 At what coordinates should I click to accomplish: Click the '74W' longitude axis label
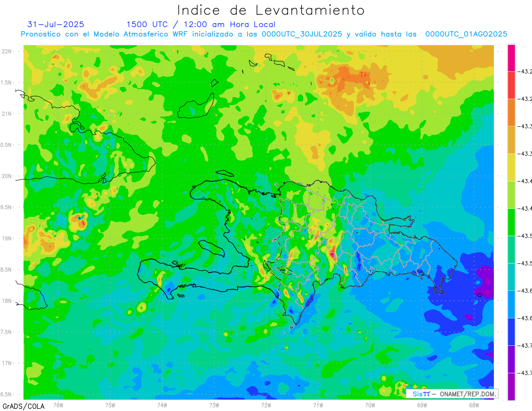(162, 405)
